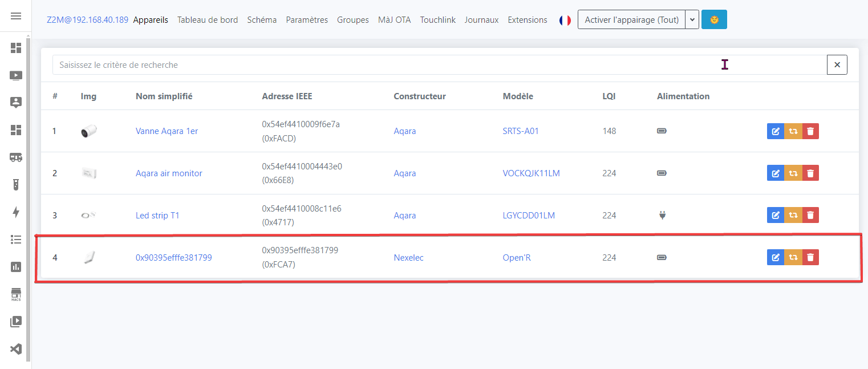
Task: Open the Led strip T1 device link
Action: 157,216
